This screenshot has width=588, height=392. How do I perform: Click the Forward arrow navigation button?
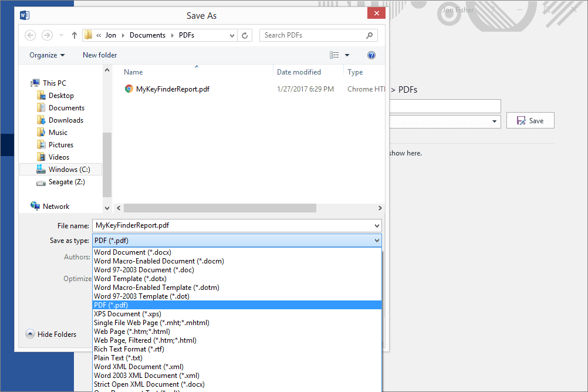point(47,35)
